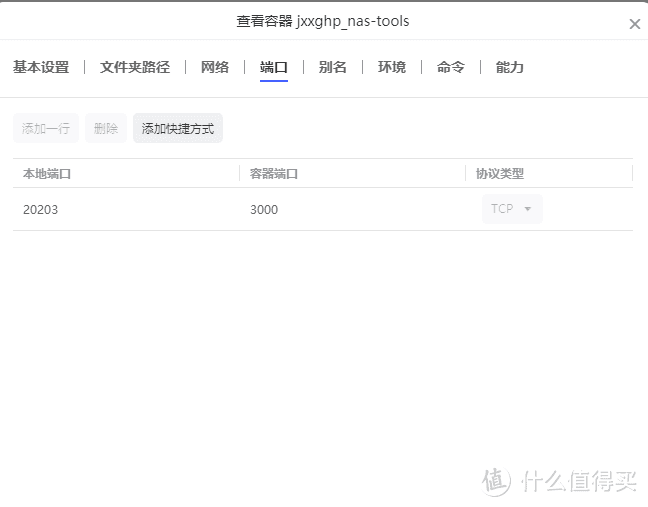Click the 本地端口 column header
The height and width of the screenshot is (507, 648).
click(x=47, y=174)
